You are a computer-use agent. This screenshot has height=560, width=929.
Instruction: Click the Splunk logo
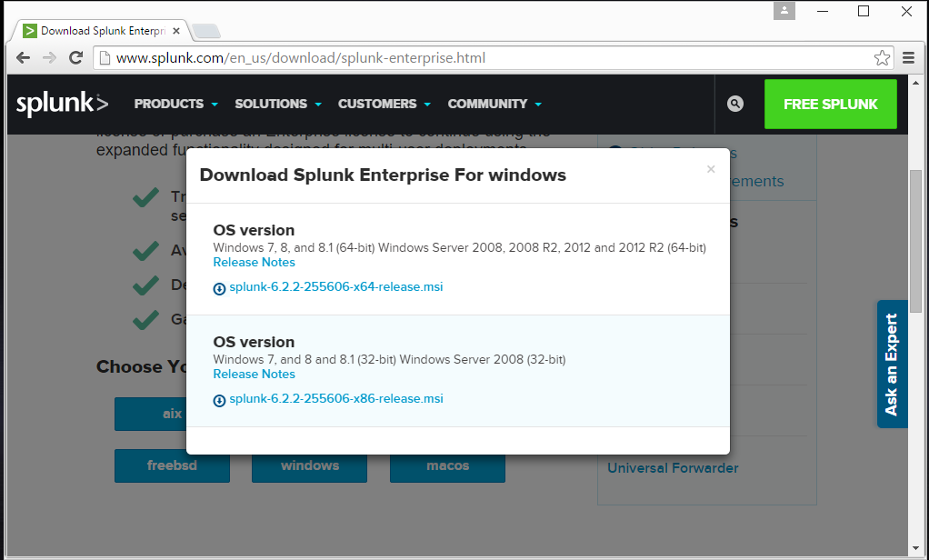[62, 104]
